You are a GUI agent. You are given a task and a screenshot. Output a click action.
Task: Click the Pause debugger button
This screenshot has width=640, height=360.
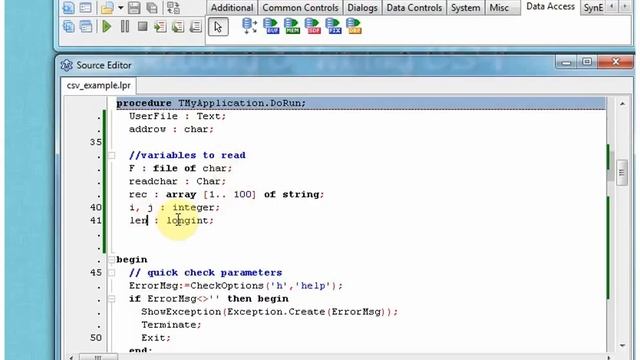[x=125, y=27]
